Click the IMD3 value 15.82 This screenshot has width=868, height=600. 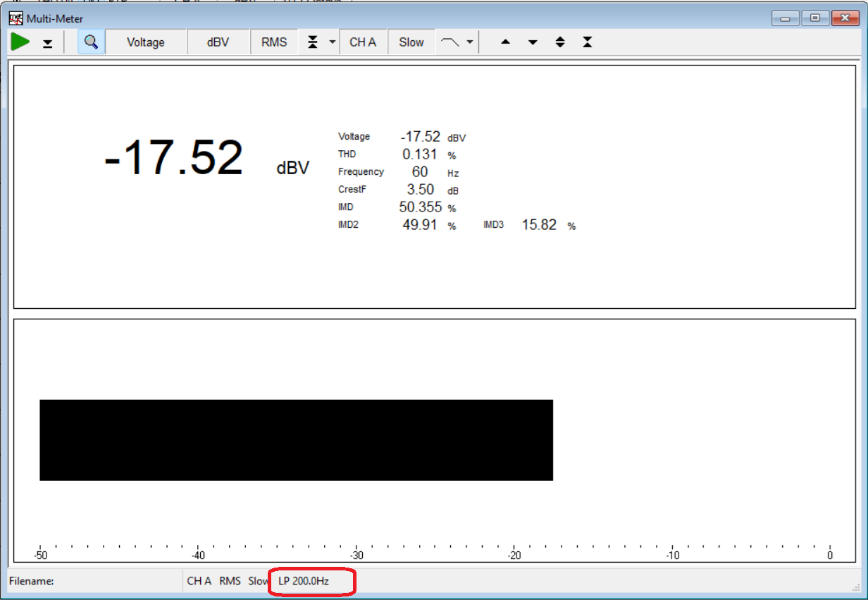(539, 225)
